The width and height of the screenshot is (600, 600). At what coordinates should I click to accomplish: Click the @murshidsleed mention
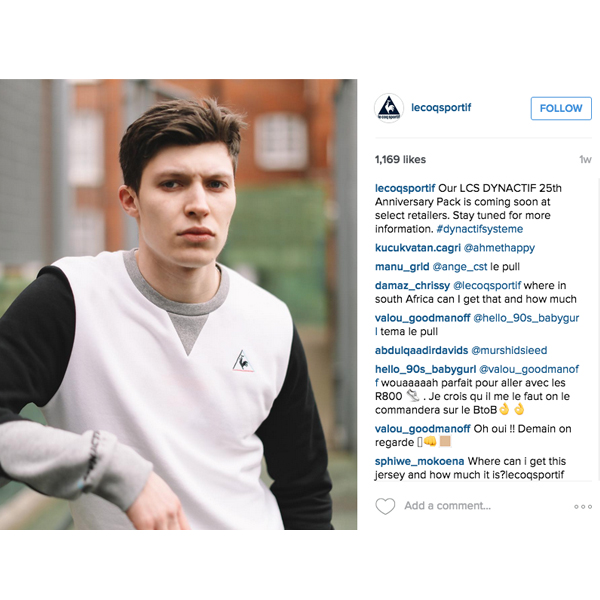coord(509,351)
